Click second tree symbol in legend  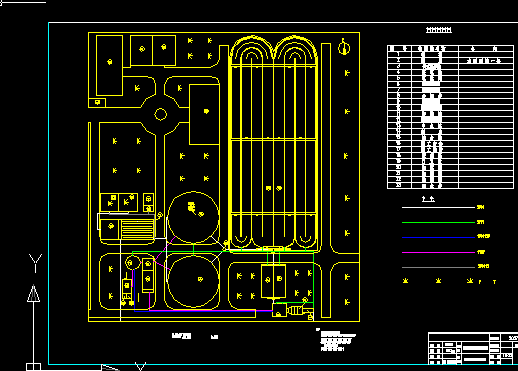click(x=438, y=281)
